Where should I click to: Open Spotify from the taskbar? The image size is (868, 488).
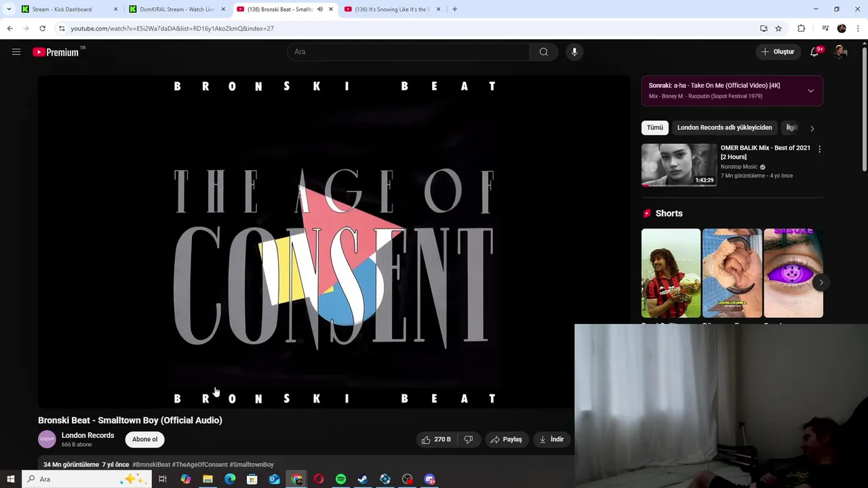coord(340,479)
